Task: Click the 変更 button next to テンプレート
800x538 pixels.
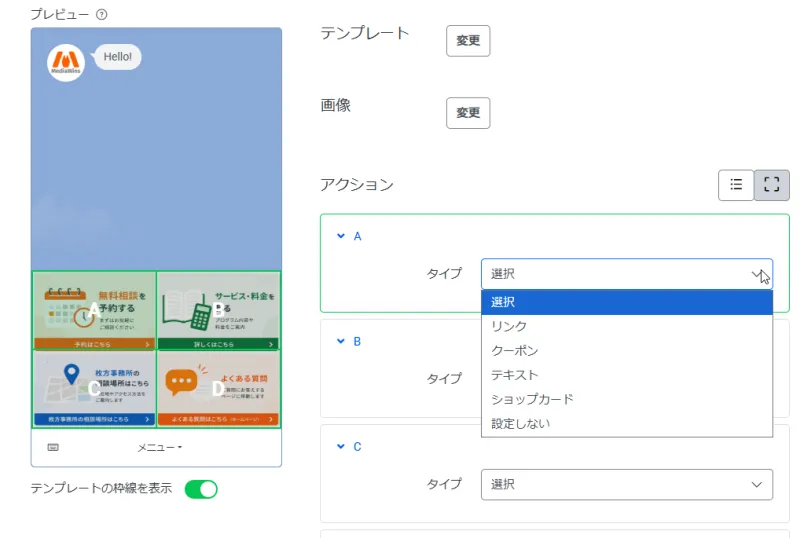Action: [x=468, y=41]
